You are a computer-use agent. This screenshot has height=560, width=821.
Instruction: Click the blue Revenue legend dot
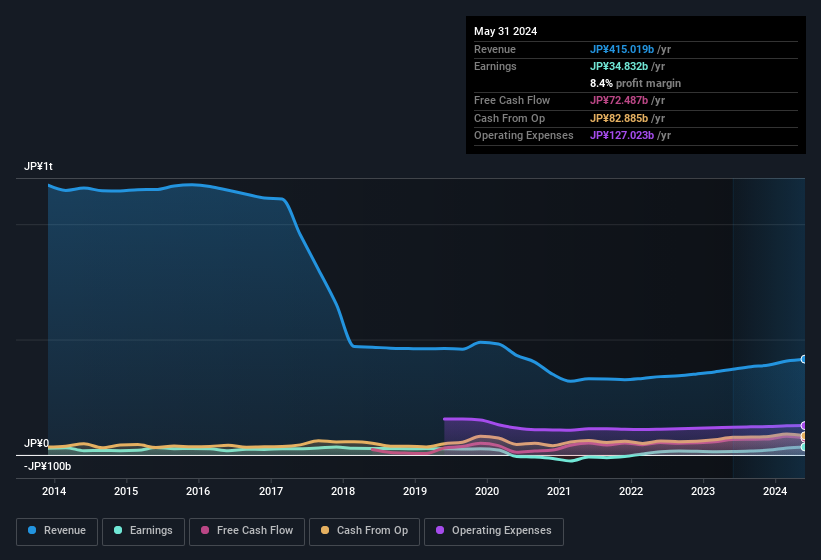33,531
